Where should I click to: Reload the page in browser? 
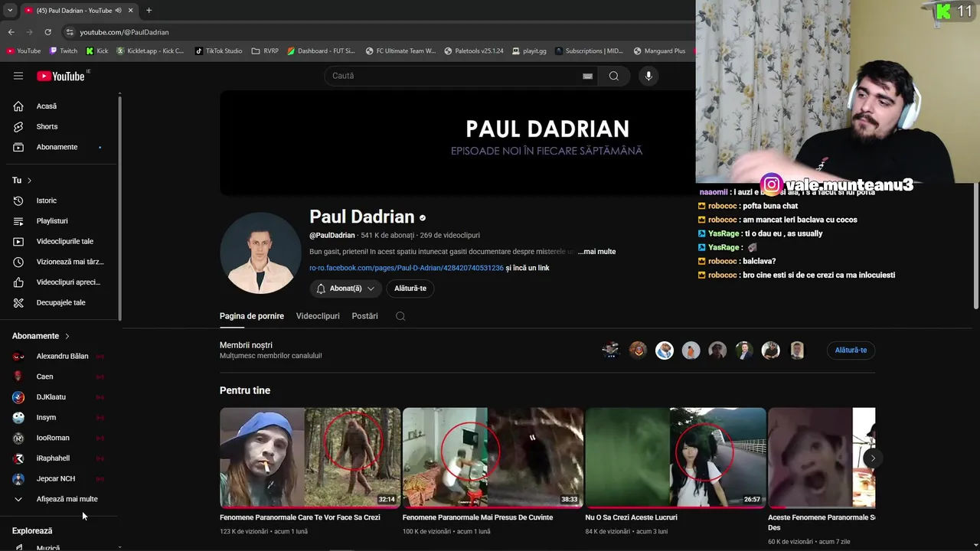(47, 32)
